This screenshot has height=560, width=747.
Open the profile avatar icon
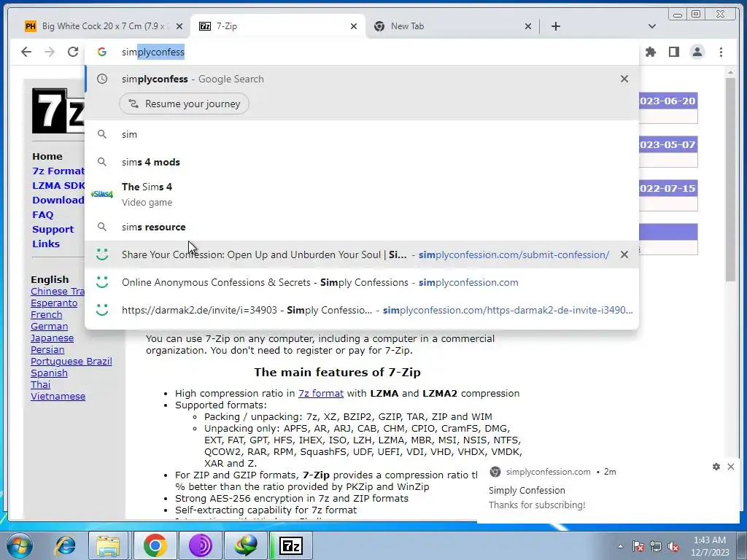coord(697,52)
